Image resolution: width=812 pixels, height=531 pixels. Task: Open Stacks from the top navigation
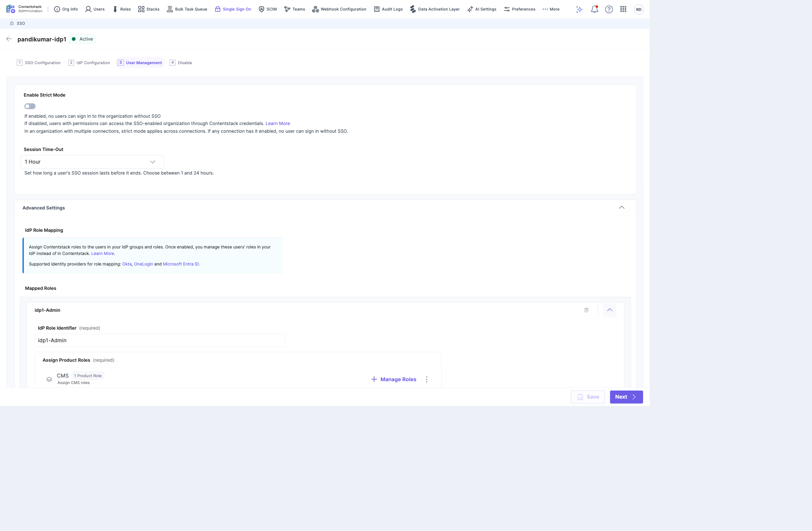[x=149, y=9]
